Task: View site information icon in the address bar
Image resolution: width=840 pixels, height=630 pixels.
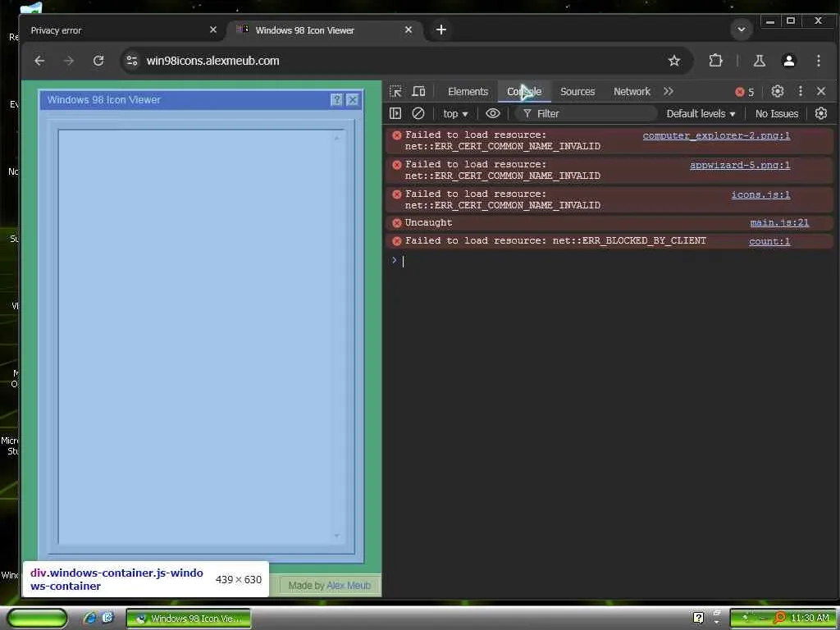Action: tap(132, 61)
